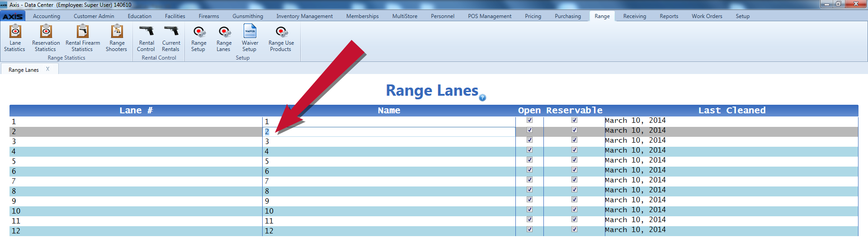Click the Name cell for lane 1

click(389, 121)
